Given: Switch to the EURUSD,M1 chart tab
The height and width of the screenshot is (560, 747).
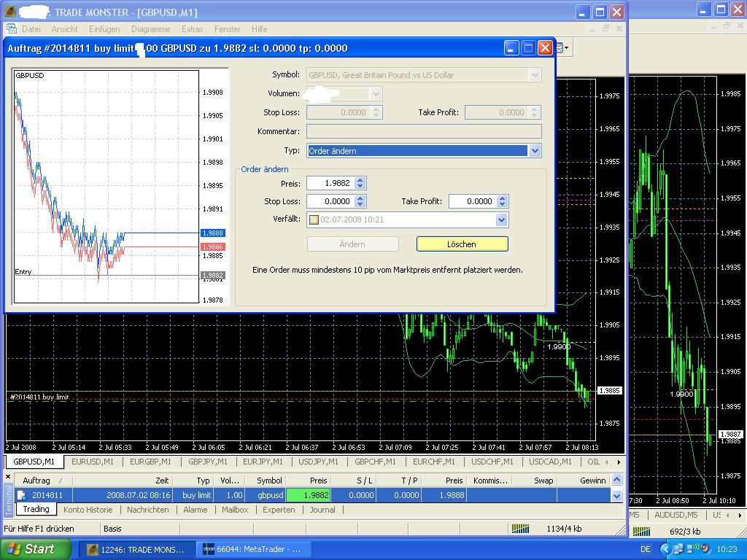Looking at the screenshot, I should 93,462.
